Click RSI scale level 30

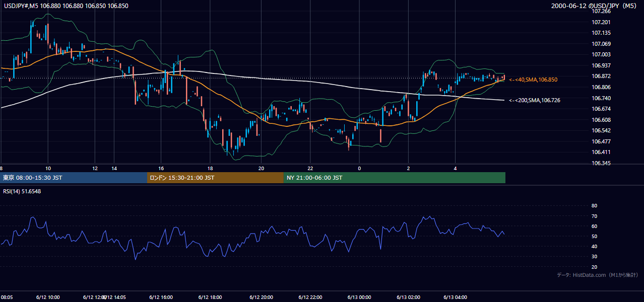pos(594,257)
